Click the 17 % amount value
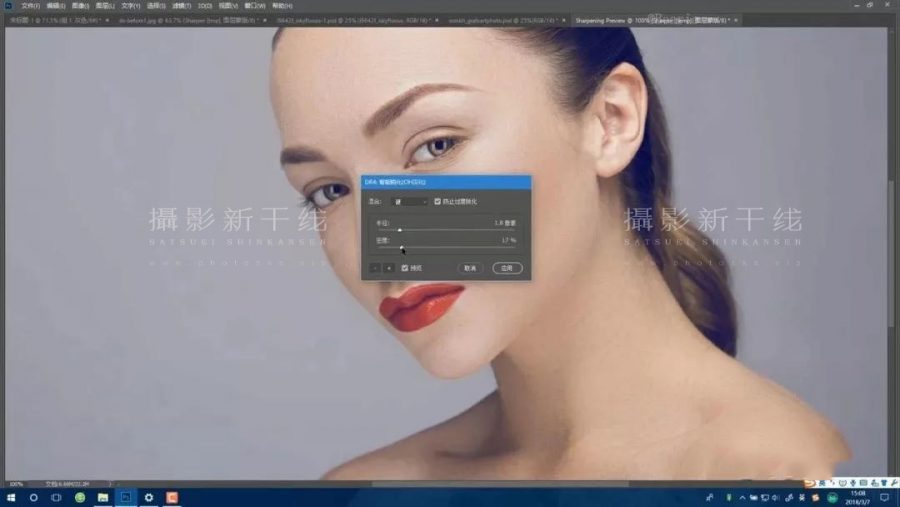The height and width of the screenshot is (507, 900). pyautogui.click(x=509, y=240)
